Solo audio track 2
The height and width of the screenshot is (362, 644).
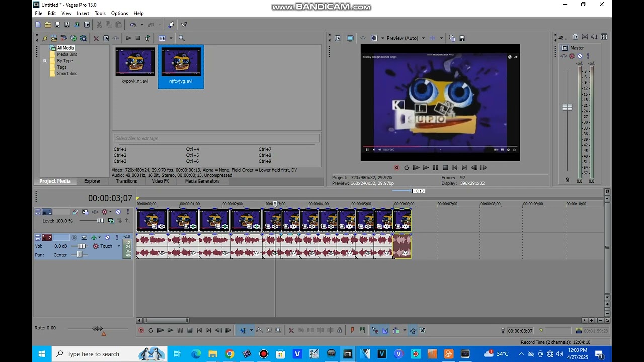pyautogui.click(x=117, y=237)
